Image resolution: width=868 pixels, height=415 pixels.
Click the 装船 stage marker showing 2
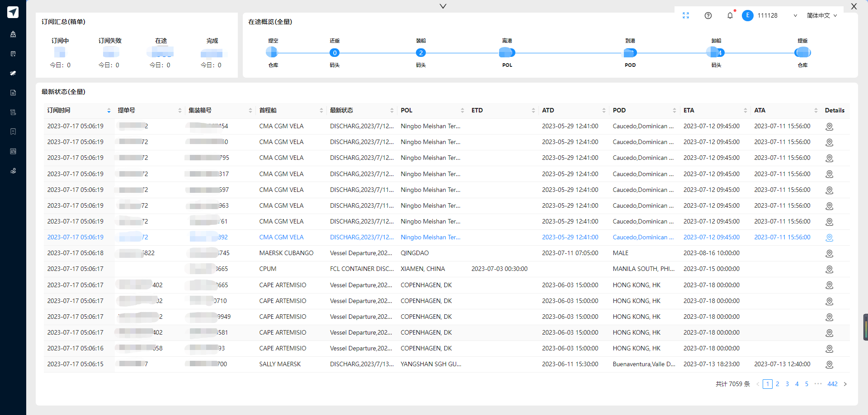[421, 53]
